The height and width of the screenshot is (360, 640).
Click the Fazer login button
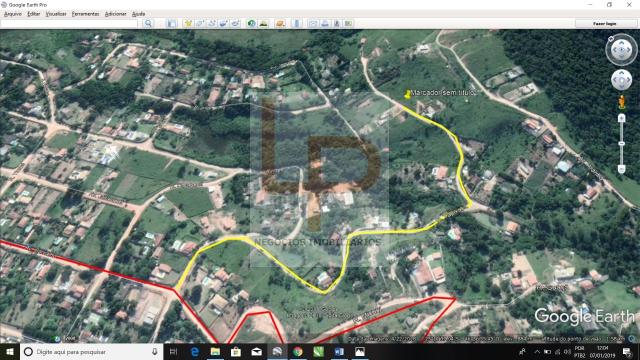point(604,24)
